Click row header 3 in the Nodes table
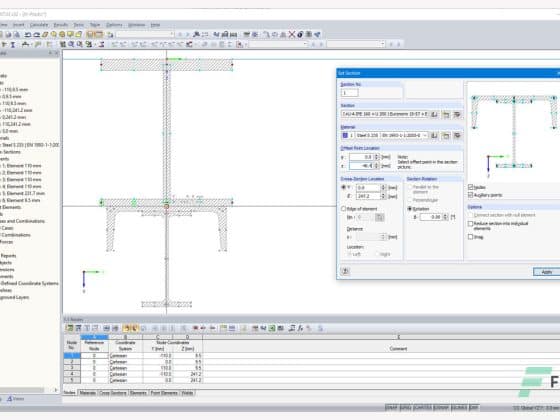 point(72,368)
